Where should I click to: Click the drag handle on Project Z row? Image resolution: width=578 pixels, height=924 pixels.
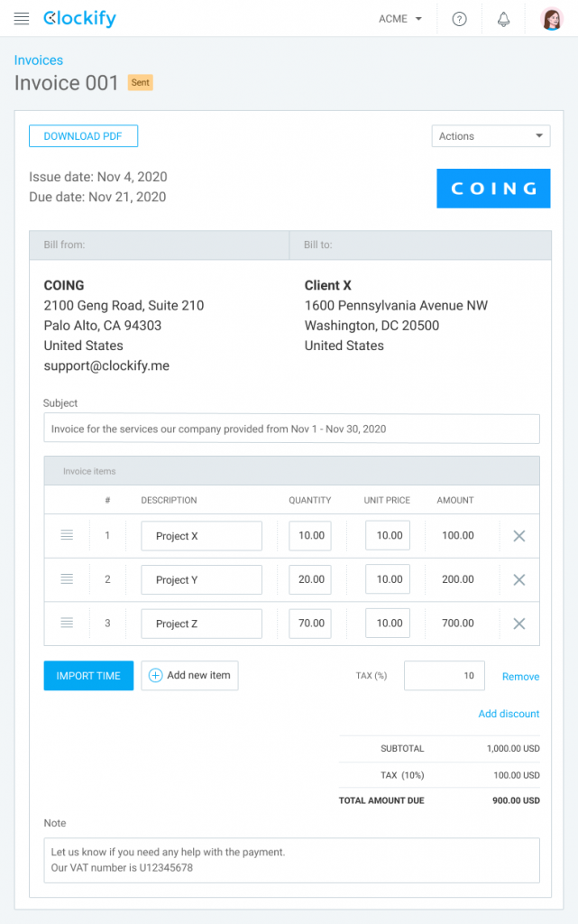67,623
